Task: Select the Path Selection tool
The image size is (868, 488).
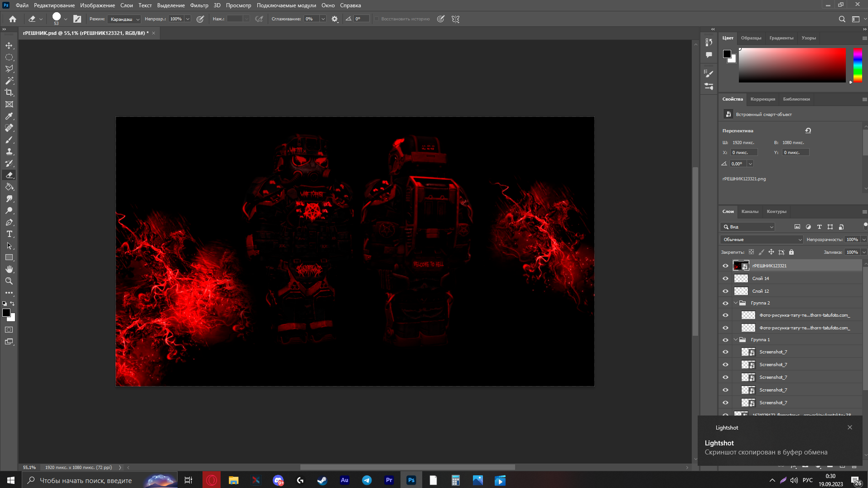Action: tap(9, 246)
